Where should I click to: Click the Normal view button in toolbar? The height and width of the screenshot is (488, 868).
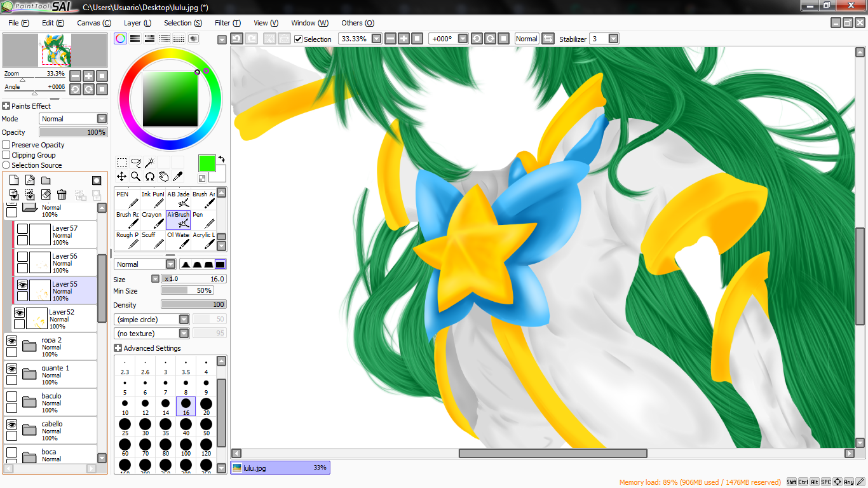click(x=526, y=39)
